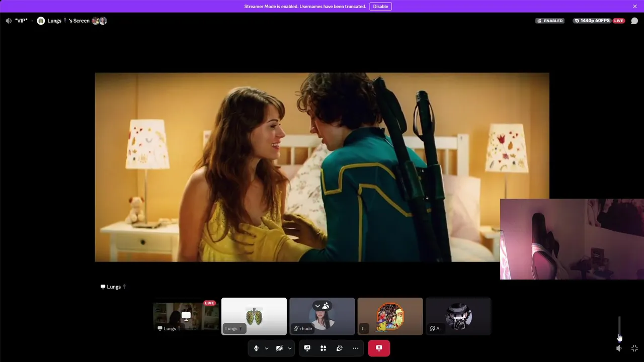
Task: Select Lungs live stream thumbnail
Action: click(x=186, y=316)
